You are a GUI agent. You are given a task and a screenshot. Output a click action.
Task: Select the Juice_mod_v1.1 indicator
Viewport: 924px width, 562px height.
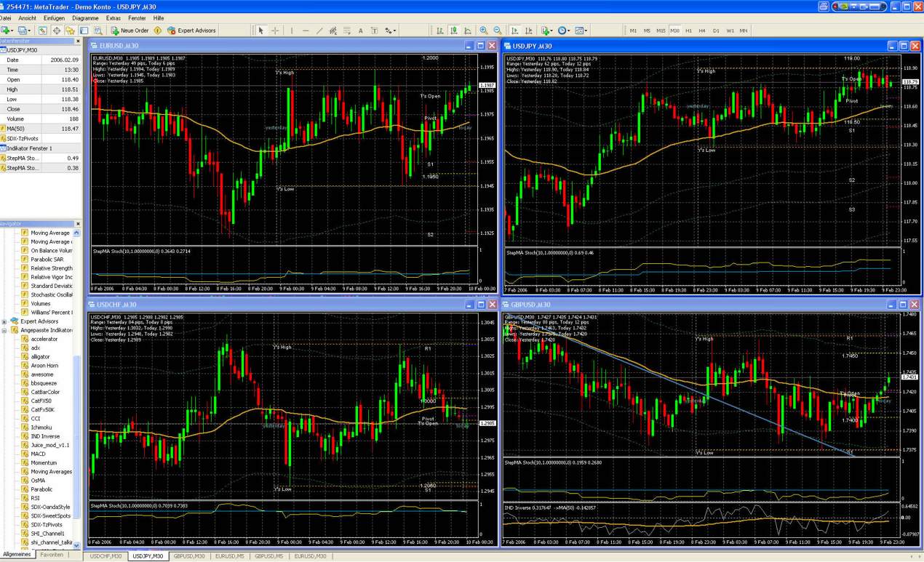49,445
